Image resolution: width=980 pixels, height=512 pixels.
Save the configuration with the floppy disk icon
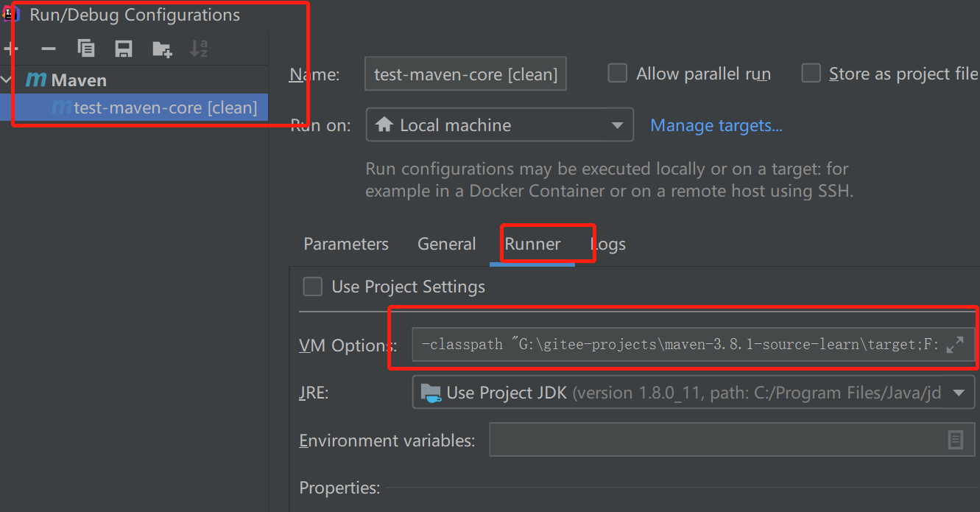point(124,49)
